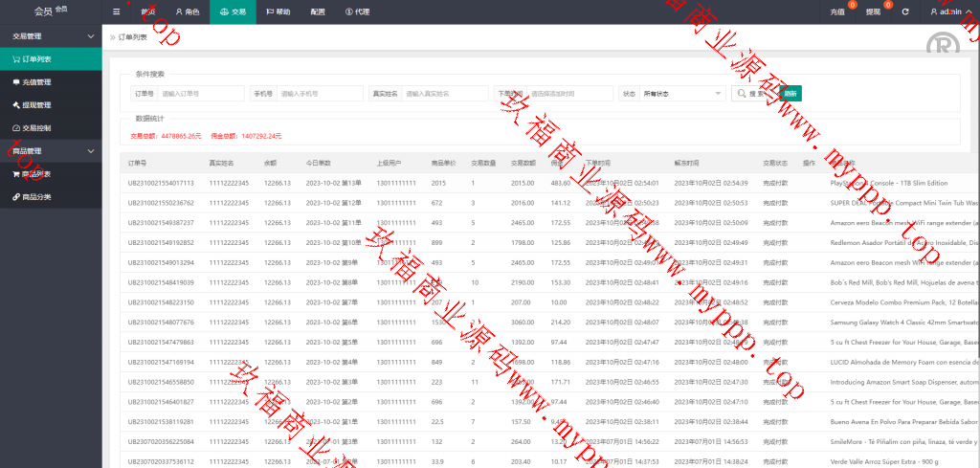The width and height of the screenshot is (980, 468).
Task: Expand the admin user menu
Action: 949,11
